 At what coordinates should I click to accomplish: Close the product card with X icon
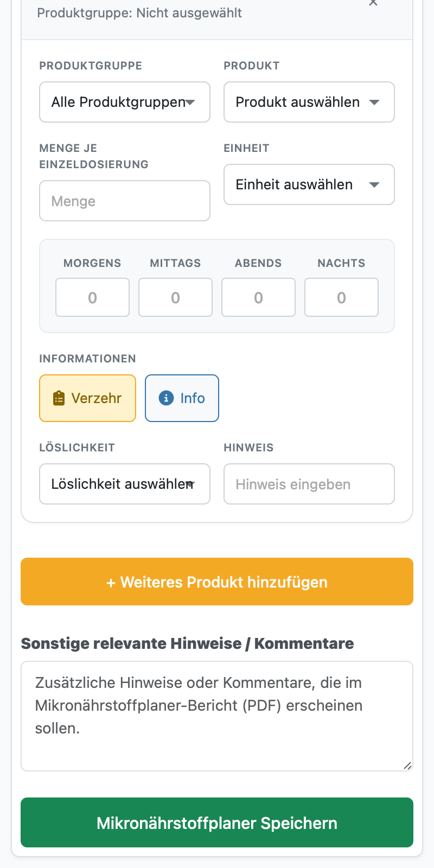click(373, 3)
